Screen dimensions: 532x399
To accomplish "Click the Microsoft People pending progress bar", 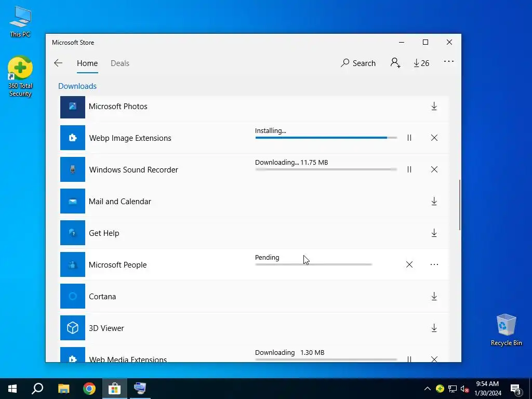I will click(313, 264).
